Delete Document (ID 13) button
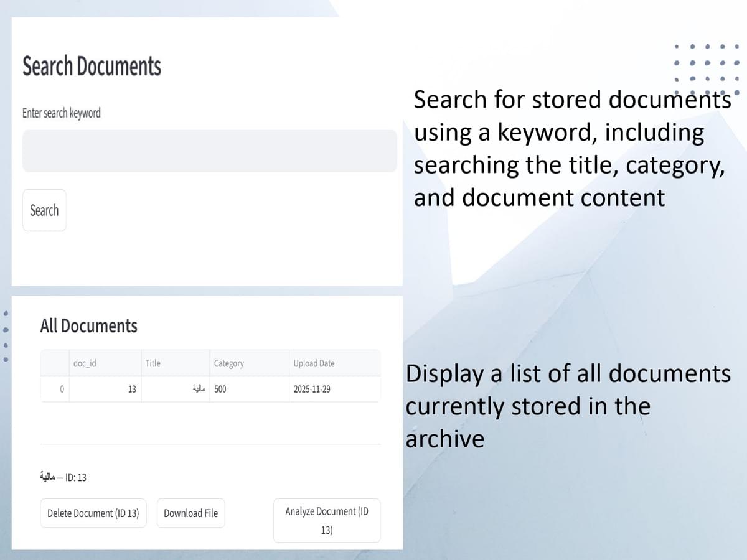 pyautogui.click(x=93, y=513)
